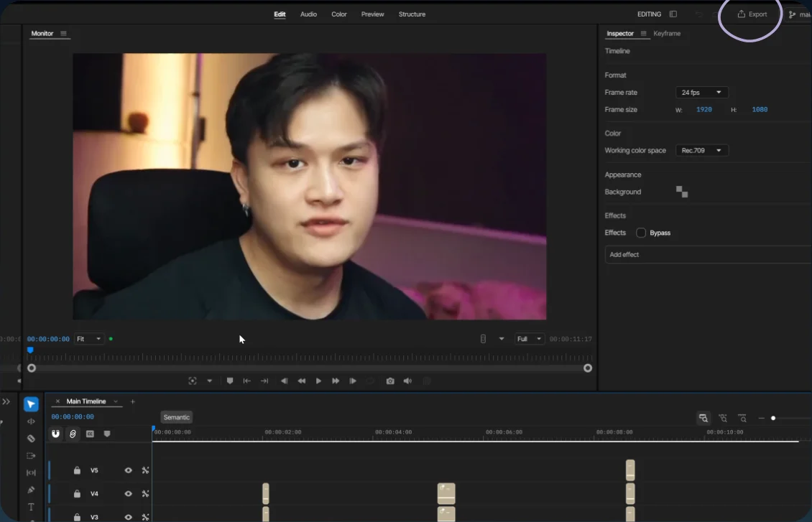Click the layout panel icon beside EDITING
The height and width of the screenshot is (522, 812).
coord(673,14)
